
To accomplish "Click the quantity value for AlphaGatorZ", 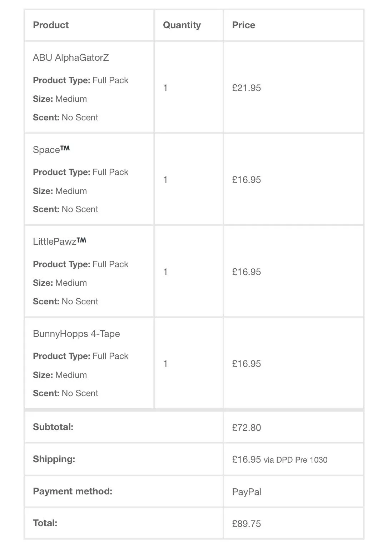I will [165, 88].
